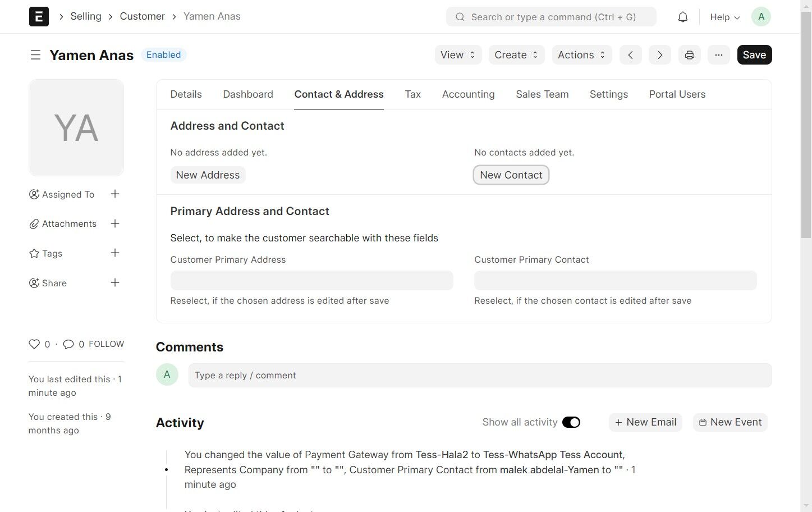812x512 pixels.
Task: Click the New Contact button
Action: click(511, 175)
